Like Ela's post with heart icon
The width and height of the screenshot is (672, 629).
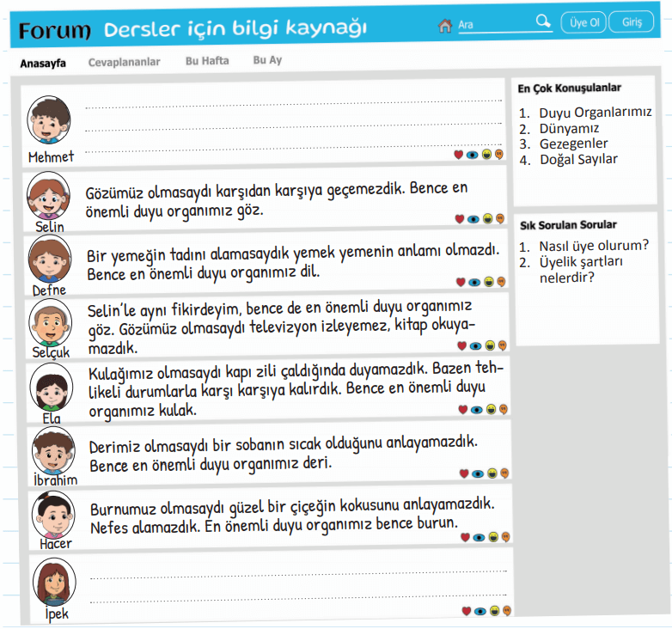(x=463, y=410)
